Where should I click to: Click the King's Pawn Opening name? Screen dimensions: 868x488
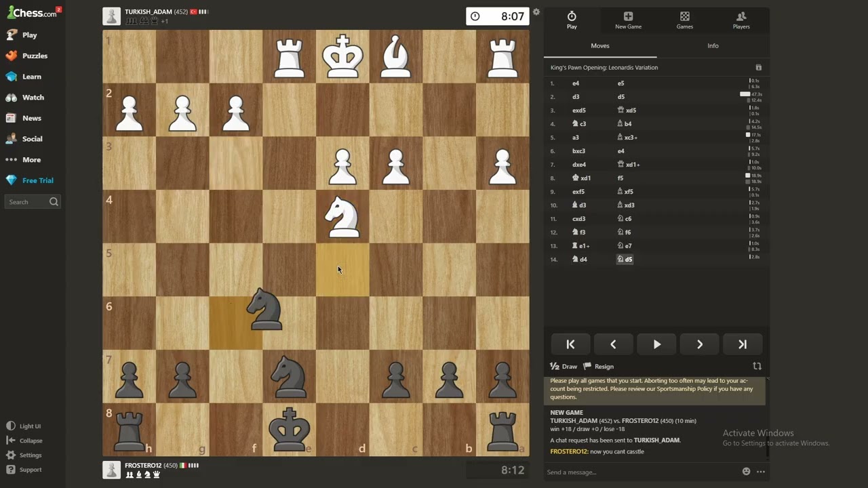(604, 68)
